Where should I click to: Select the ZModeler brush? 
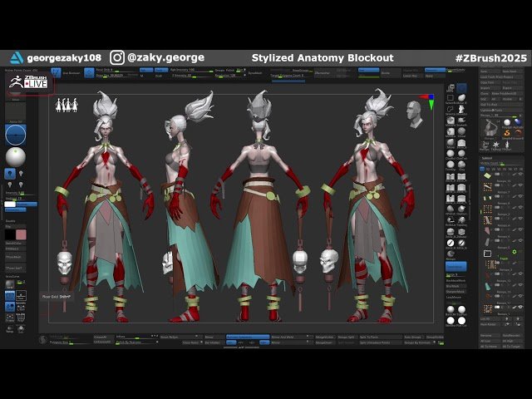(x=461, y=231)
